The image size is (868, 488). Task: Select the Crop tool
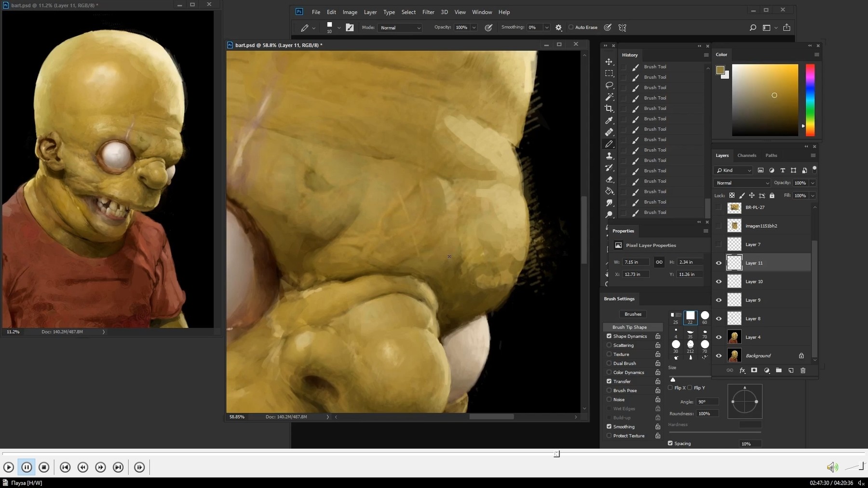point(609,109)
